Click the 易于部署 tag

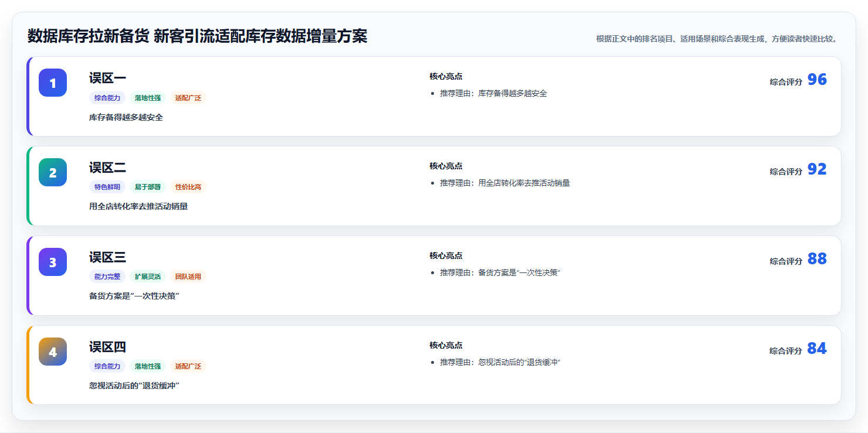click(x=148, y=187)
